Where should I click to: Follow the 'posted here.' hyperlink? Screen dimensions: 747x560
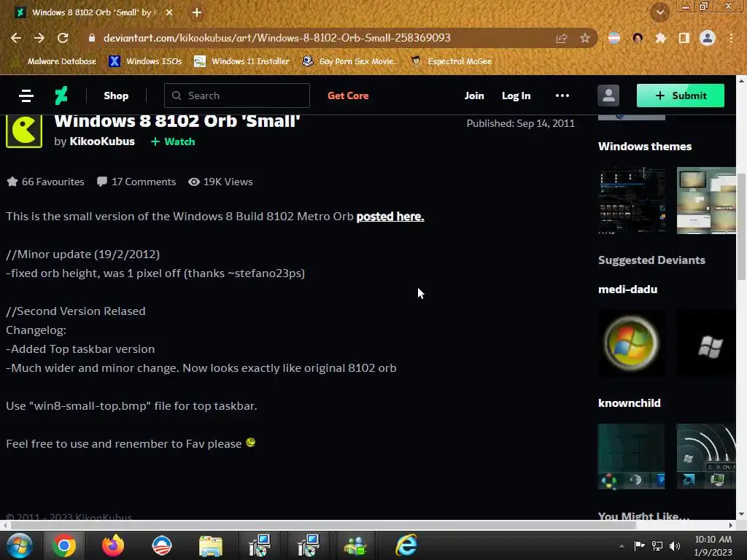[390, 216]
